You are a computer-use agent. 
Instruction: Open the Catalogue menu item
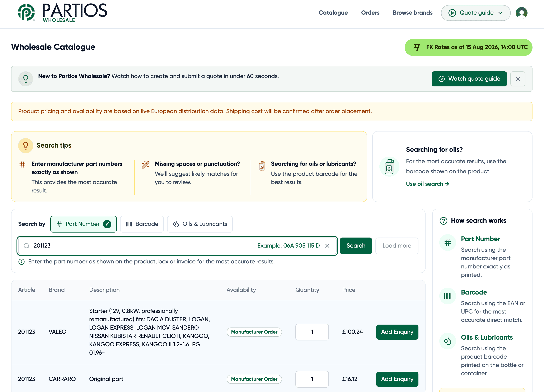333,13
